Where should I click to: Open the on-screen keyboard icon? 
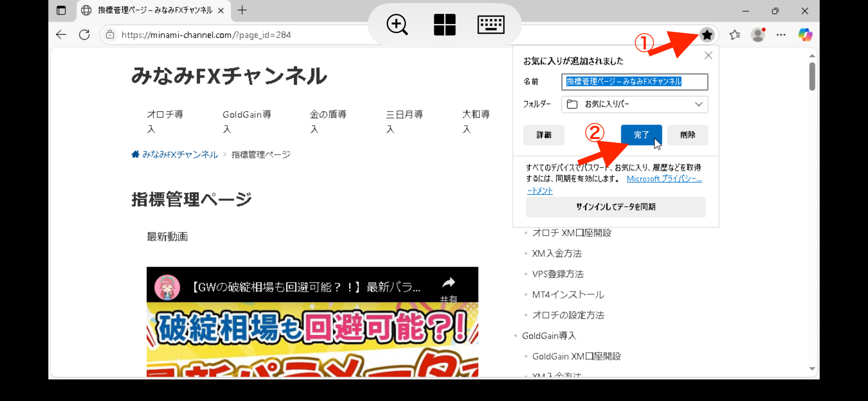(491, 24)
